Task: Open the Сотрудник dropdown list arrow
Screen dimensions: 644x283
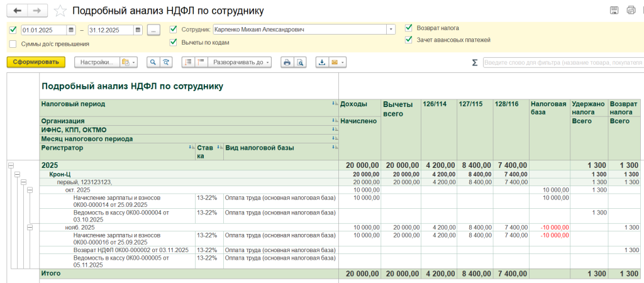Action: 391,30
